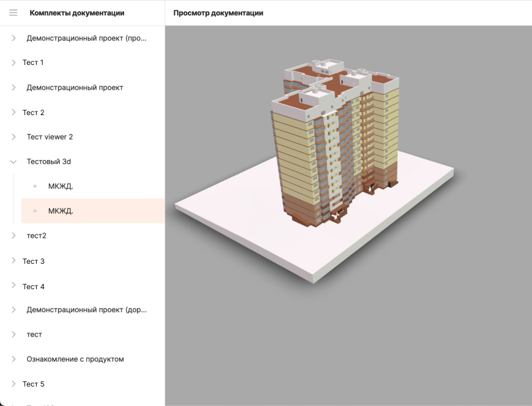This screenshot has height=406, width=532.
Task: Click the Просмотр документации heading
Action: (218, 13)
